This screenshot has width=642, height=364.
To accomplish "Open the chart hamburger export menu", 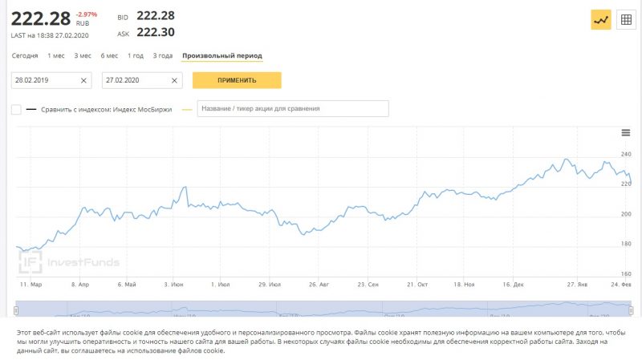I will tap(626, 132).
